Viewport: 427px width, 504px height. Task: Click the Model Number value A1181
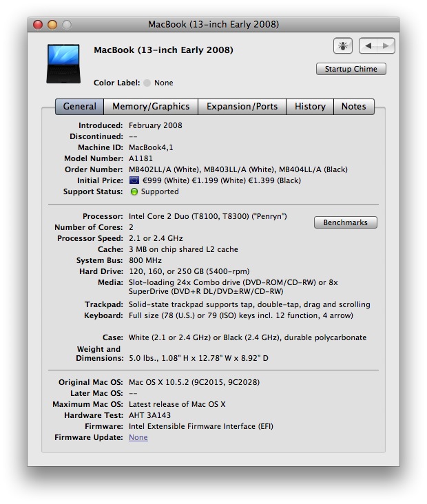point(140,158)
